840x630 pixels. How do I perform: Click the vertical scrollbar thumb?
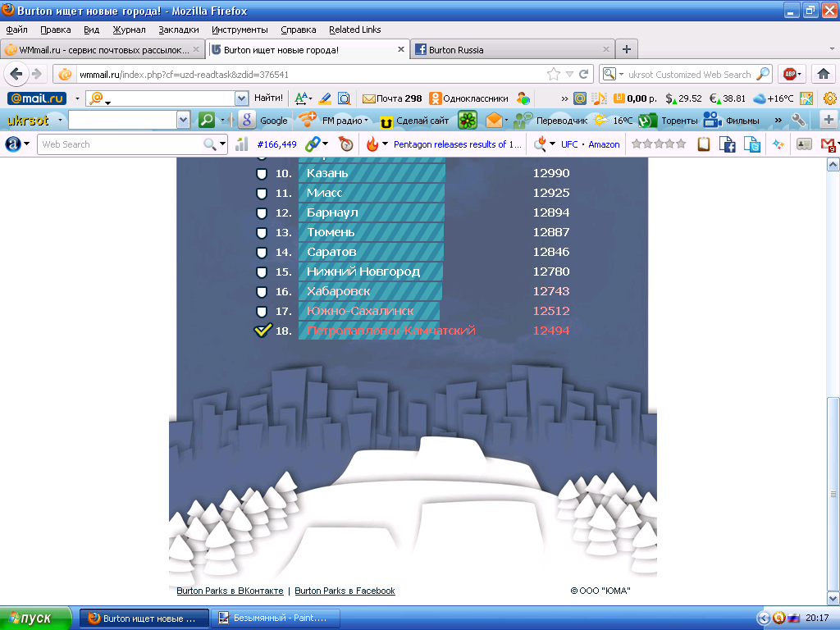point(833,493)
